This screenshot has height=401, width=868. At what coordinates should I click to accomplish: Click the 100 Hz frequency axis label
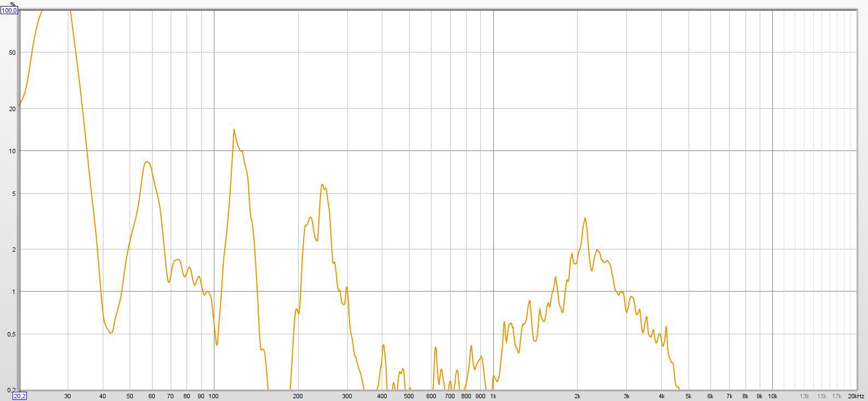click(214, 396)
